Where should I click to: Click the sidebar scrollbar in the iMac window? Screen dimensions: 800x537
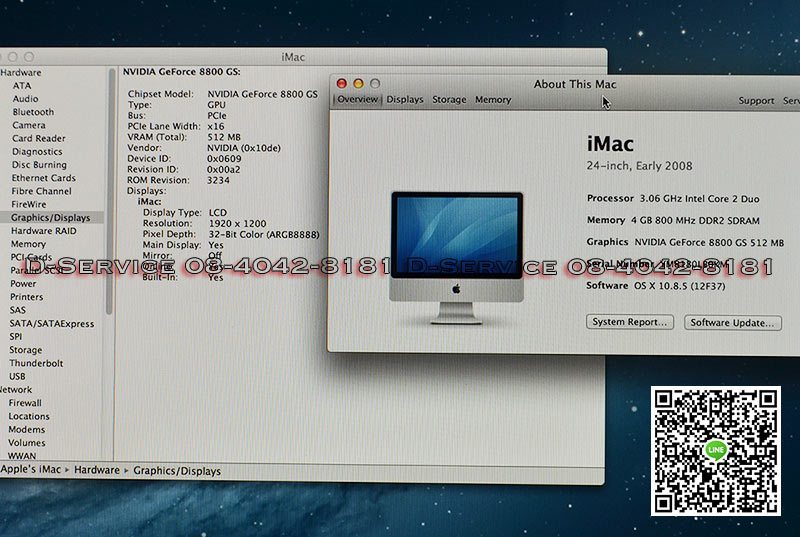pyautogui.click(x=110, y=191)
